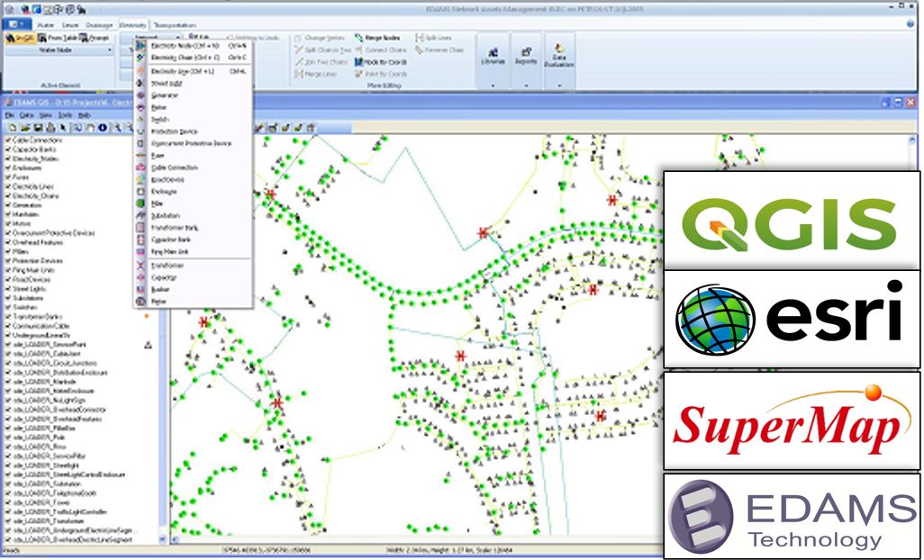Open the Tools menu in EDAMS GIS window
Viewport: 924px width, 560px height.
(x=65, y=115)
